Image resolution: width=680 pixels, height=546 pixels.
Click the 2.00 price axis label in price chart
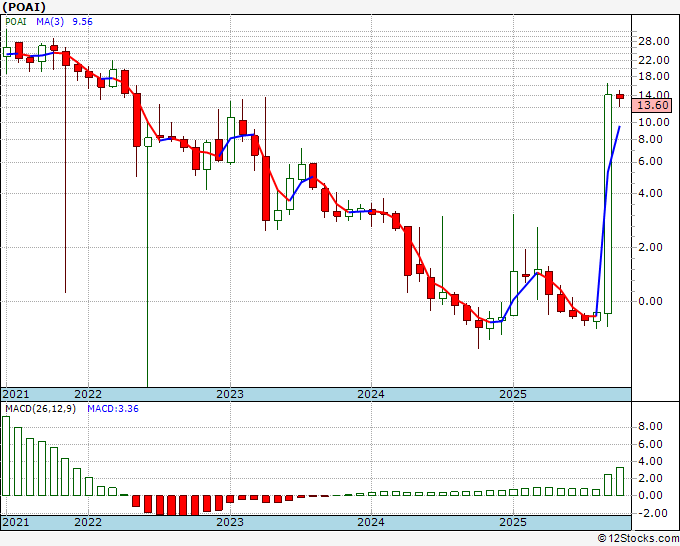tap(651, 247)
